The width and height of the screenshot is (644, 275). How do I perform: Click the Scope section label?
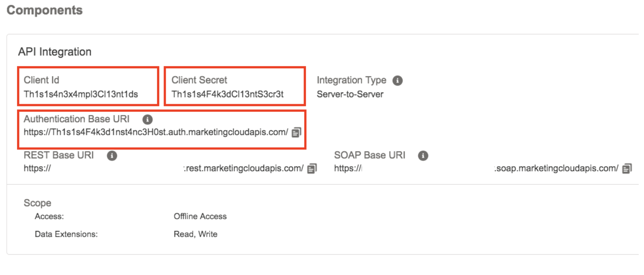(x=37, y=203)
